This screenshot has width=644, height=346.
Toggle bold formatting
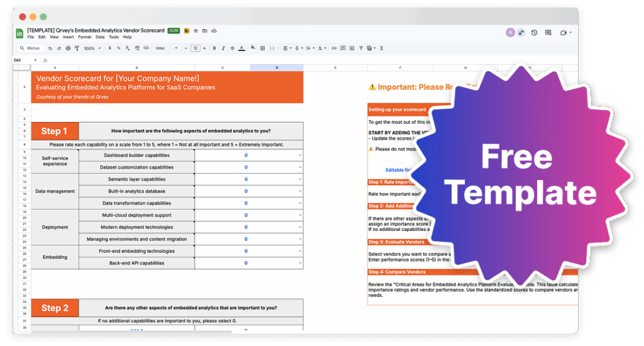tap(214, 48)
